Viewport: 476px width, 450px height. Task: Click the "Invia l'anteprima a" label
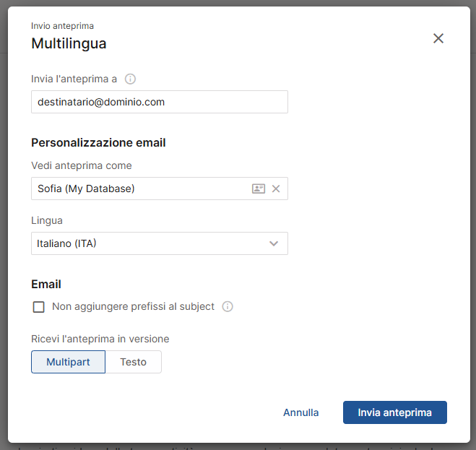coord(74,79)
